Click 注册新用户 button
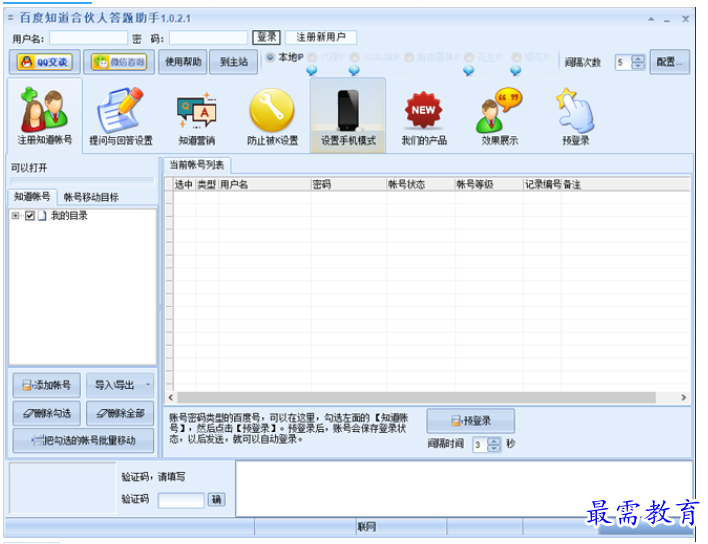708x544 pixels. click(321, 37)
